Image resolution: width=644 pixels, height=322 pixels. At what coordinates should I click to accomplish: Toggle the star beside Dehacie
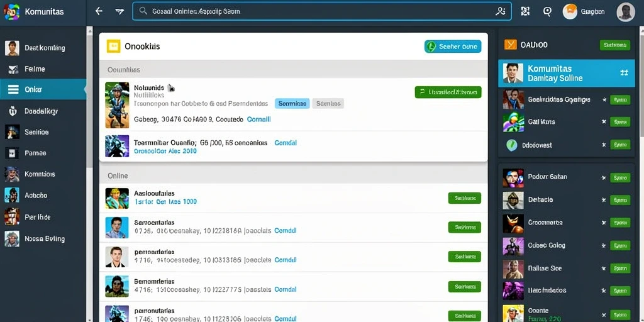[603, 200]
